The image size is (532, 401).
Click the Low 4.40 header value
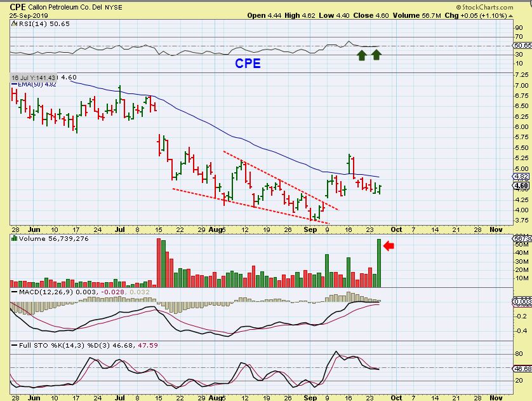[334, 15]
